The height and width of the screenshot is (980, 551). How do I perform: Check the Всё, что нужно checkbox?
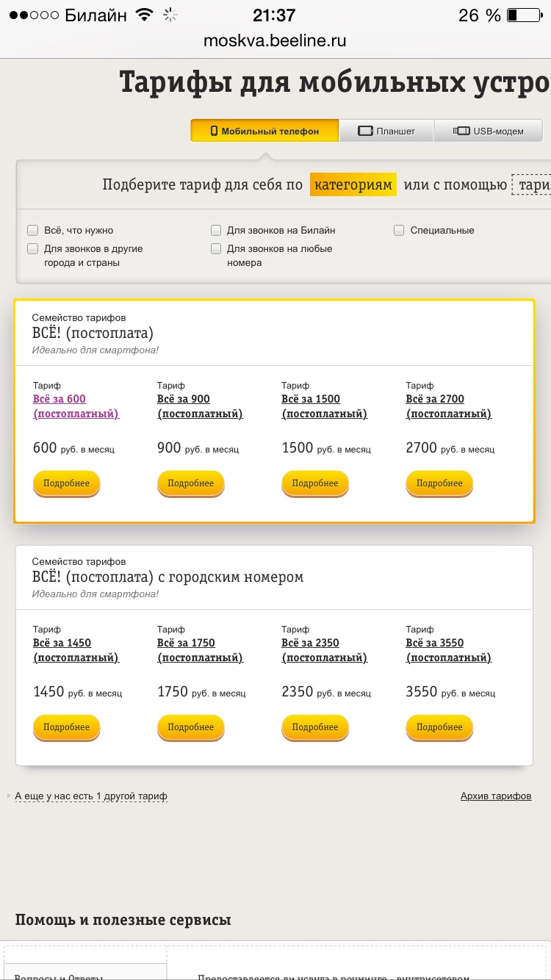(x=32, y=231)
